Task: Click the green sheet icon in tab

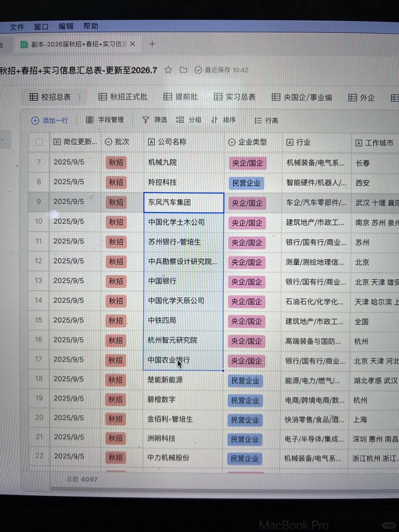Action: [24, 45]
